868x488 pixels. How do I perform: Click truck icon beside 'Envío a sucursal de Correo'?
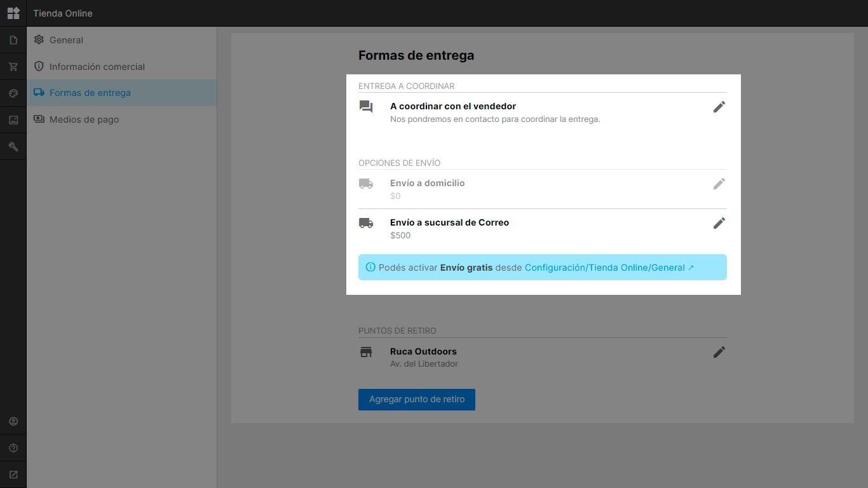[x=366, y=223]
